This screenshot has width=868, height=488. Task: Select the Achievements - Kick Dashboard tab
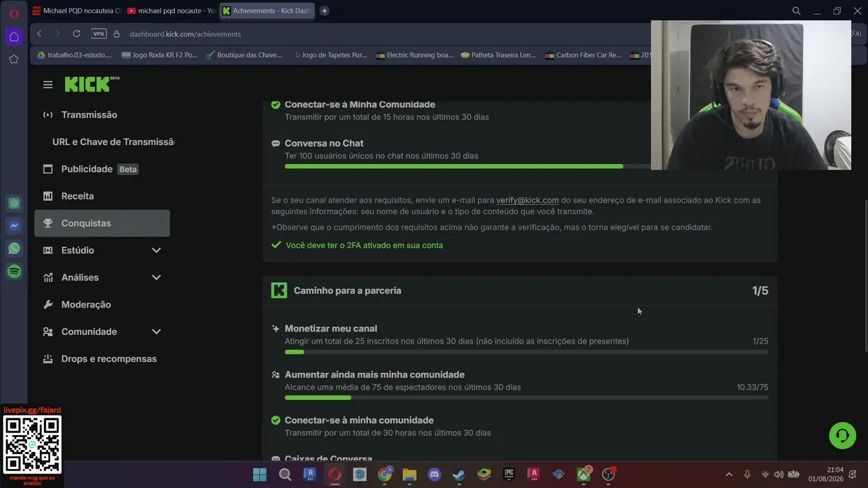coord(267,11)
